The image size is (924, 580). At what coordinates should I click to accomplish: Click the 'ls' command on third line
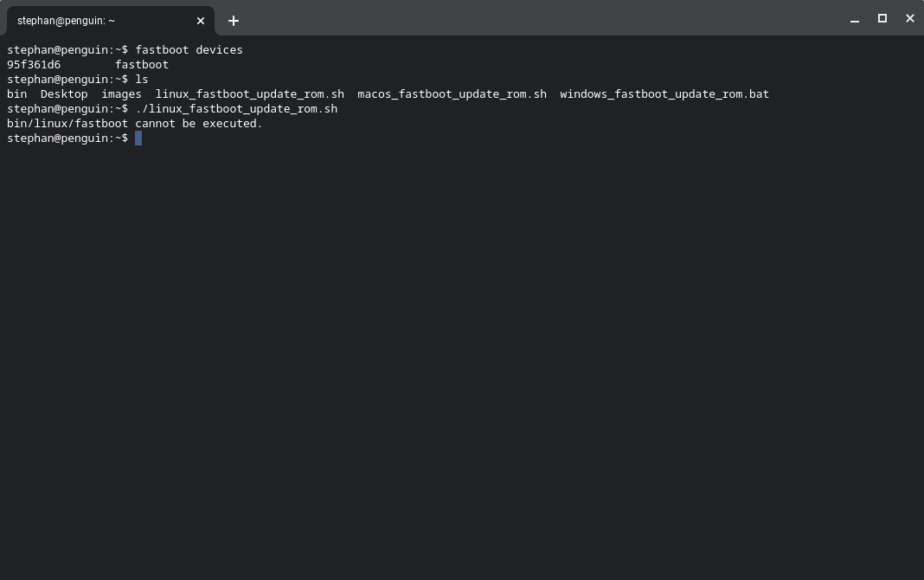tap(142, 80)
